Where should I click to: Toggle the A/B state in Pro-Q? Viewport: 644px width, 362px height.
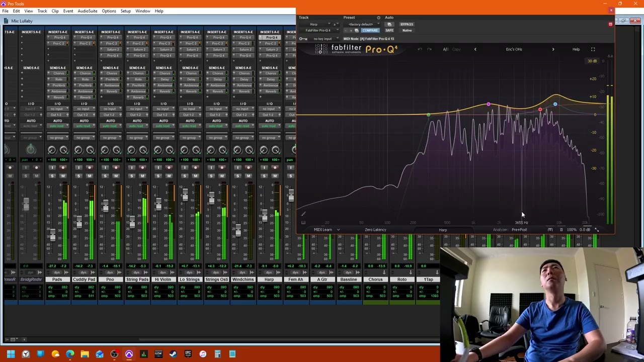[x=446, y=49]
